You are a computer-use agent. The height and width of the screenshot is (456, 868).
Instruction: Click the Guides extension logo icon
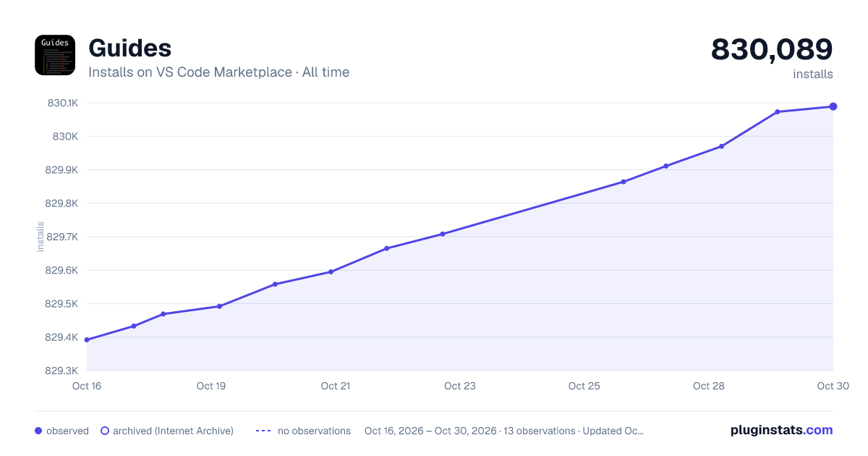tap(55, 55)
